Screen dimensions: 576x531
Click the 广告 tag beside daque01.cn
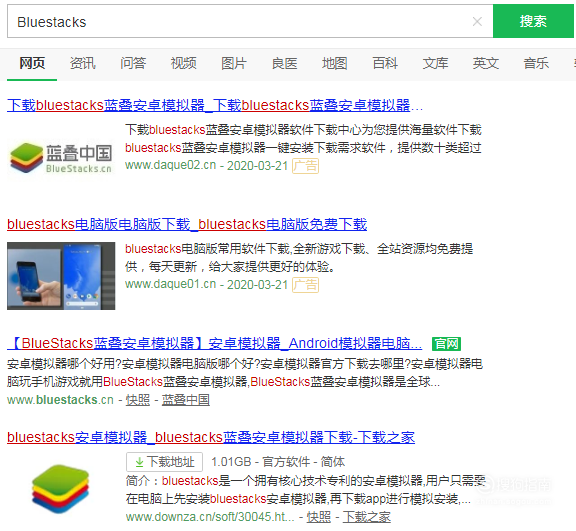pos(305,285)
